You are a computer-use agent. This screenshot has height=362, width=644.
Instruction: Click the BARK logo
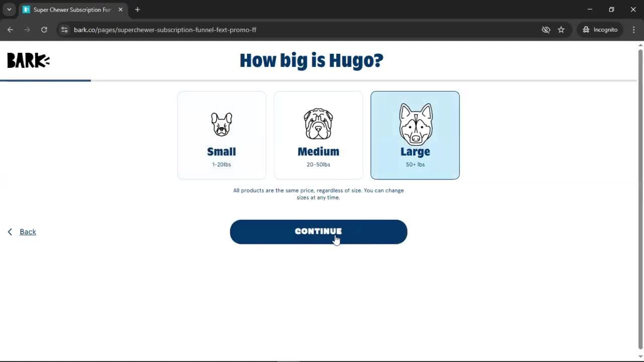tap(28, 60)
